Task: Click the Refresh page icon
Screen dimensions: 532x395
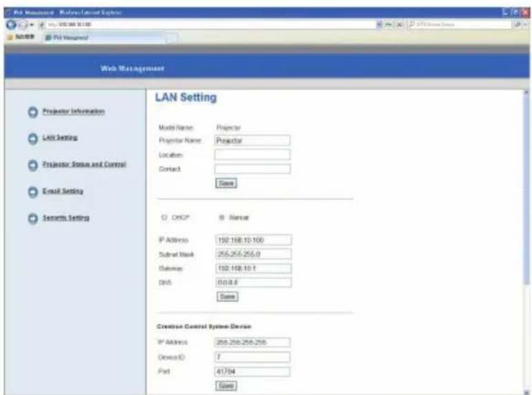Action: [388, 24]
